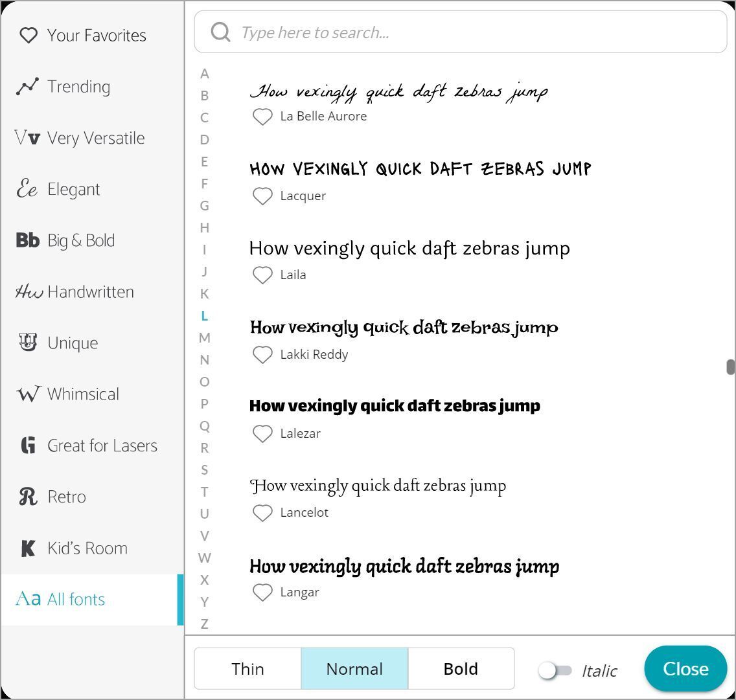Mark Lalezar as favorite with heart
This screenshot has width=736, height=700.
coord(262,433)
